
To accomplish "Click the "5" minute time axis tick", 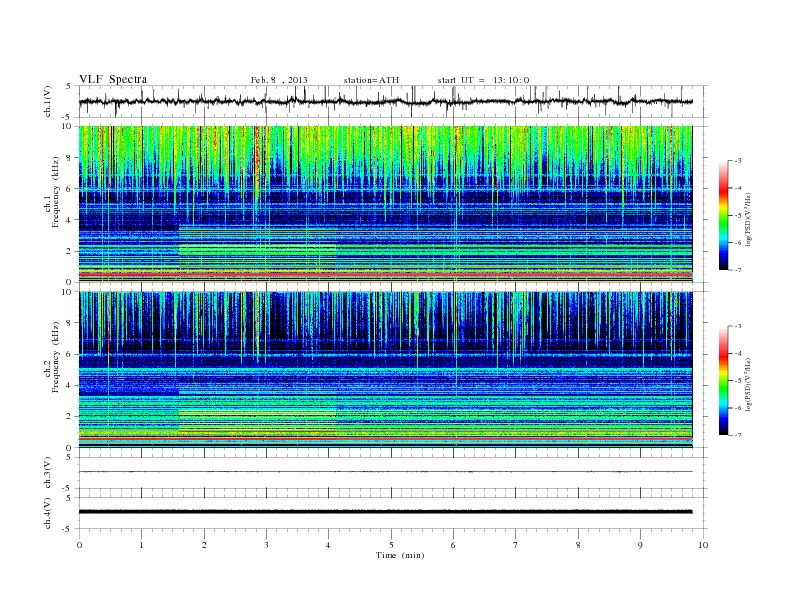I will coord(391,545).
